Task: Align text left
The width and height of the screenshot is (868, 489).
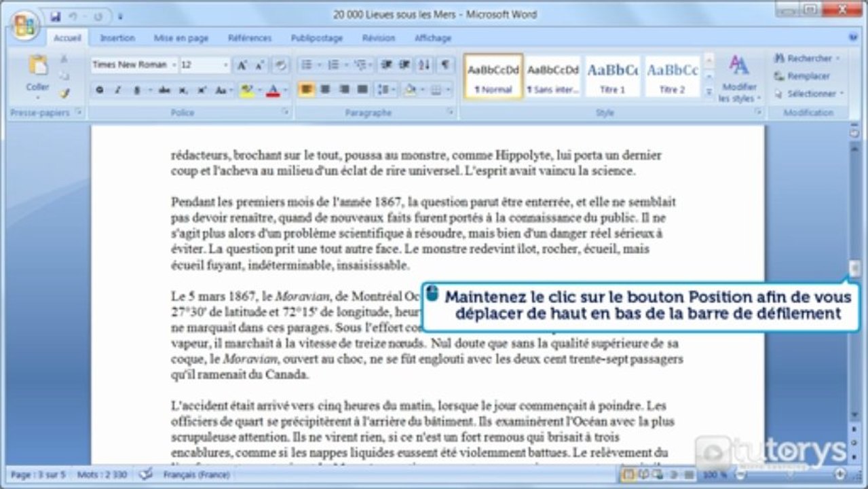Action: coord(307,90)
